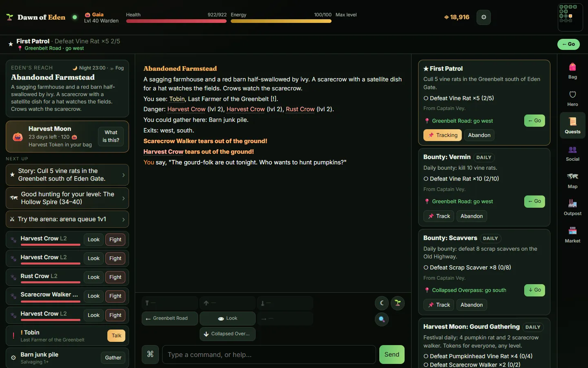Talk to Tobin
The height and width of the screenshot is (368, 588).
tap(116, 336)
